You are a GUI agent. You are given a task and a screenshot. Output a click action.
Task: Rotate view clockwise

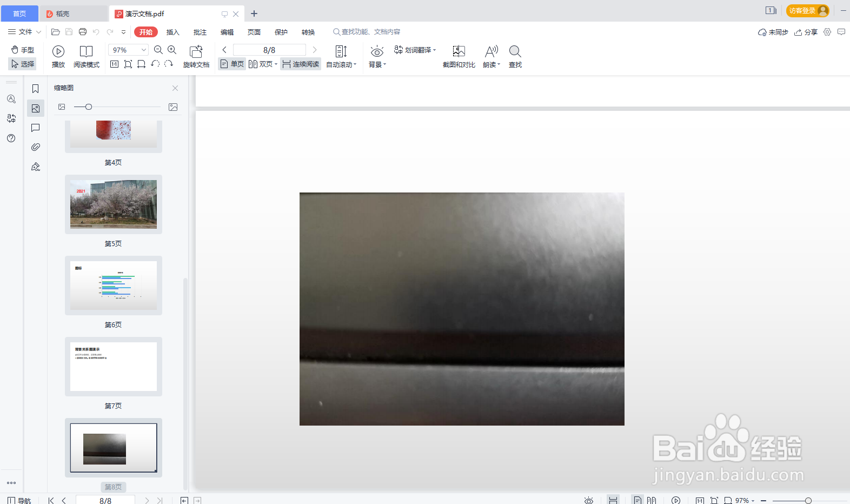(169, 64)
